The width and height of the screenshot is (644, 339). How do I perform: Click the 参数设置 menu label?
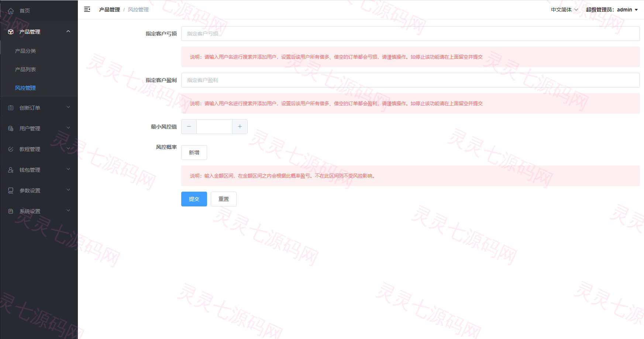coord(30,191)
